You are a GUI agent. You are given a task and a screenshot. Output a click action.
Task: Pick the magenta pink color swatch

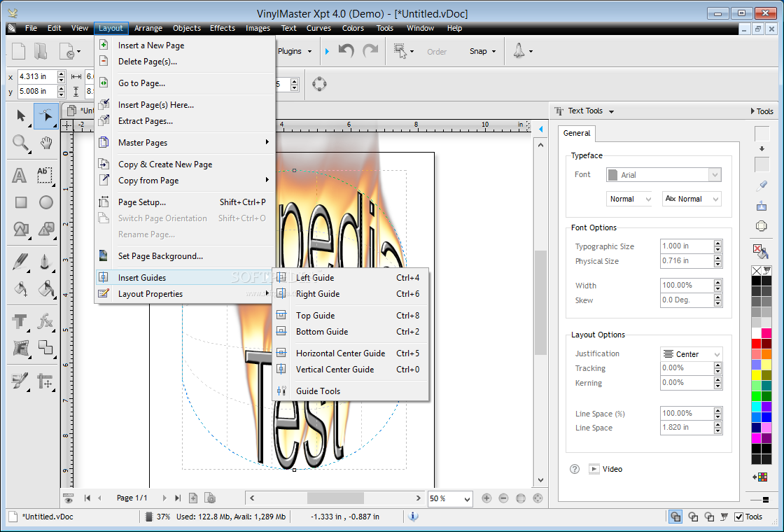tap(766, 333)
